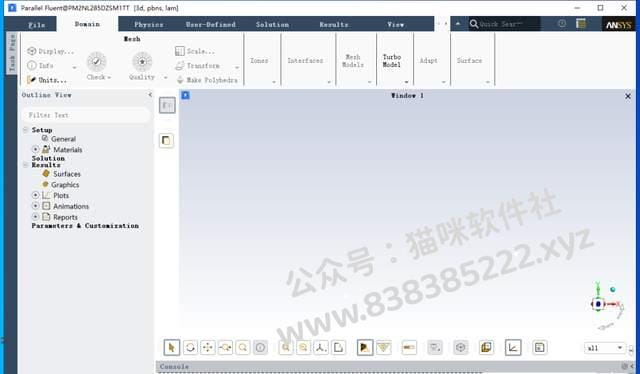Open the Turbo Model dropdown

[x=392, y=60]
